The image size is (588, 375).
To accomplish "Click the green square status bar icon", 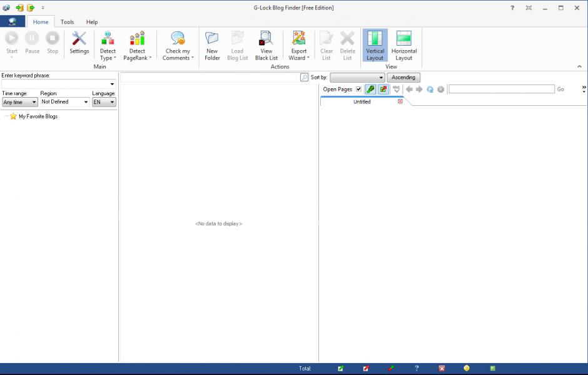I will click(493, 368).
